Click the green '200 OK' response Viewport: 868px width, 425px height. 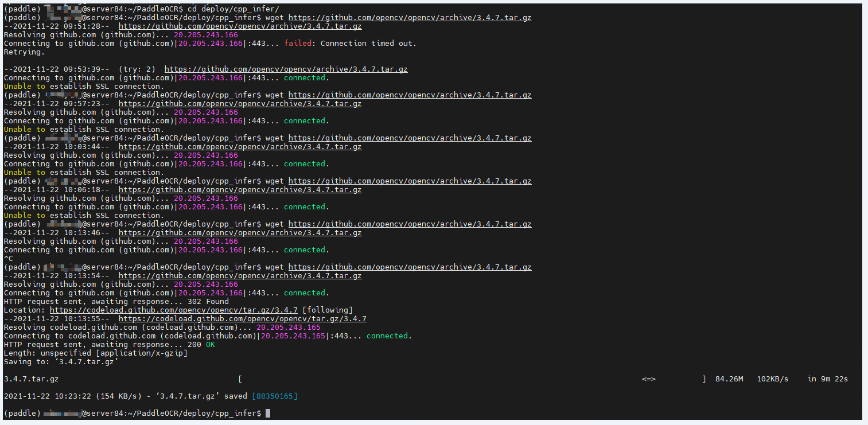(x=201, y=345)
